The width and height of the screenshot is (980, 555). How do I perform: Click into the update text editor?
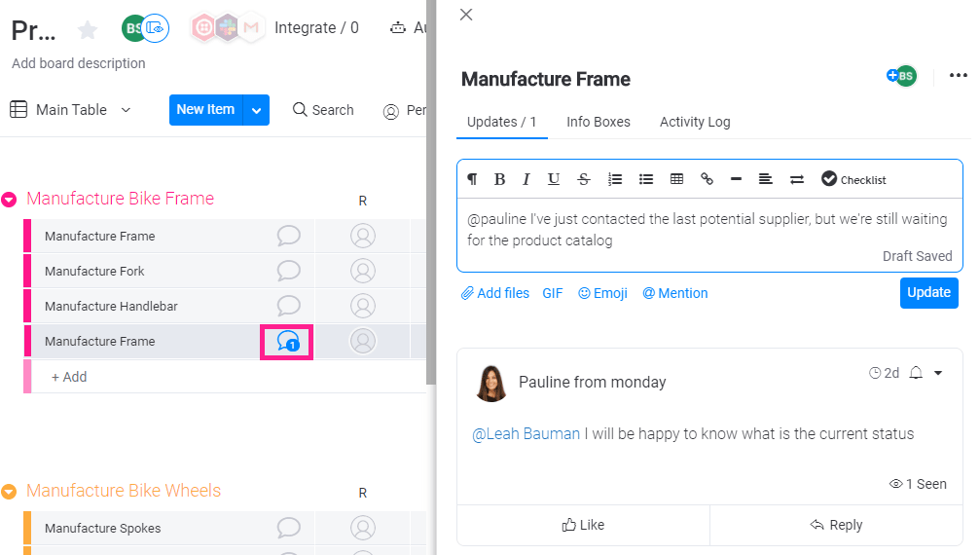[709, 235]
